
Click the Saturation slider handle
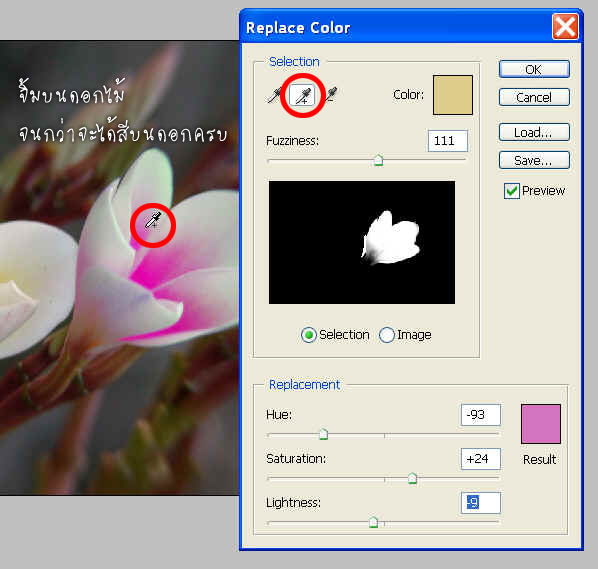412,478
